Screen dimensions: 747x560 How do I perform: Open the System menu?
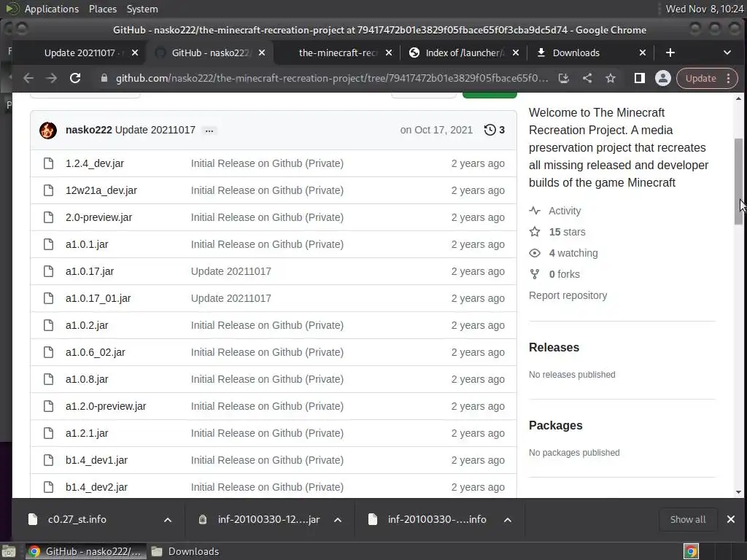pos(142,9)
